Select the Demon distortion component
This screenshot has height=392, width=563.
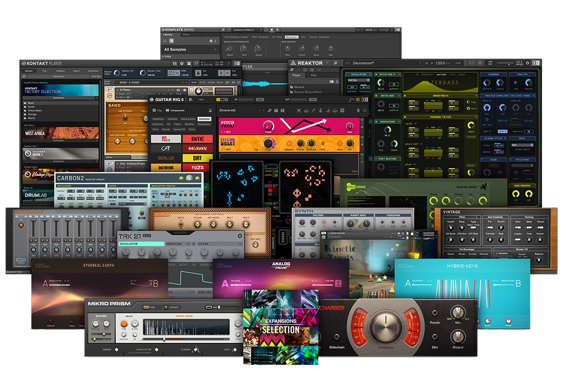197,148
